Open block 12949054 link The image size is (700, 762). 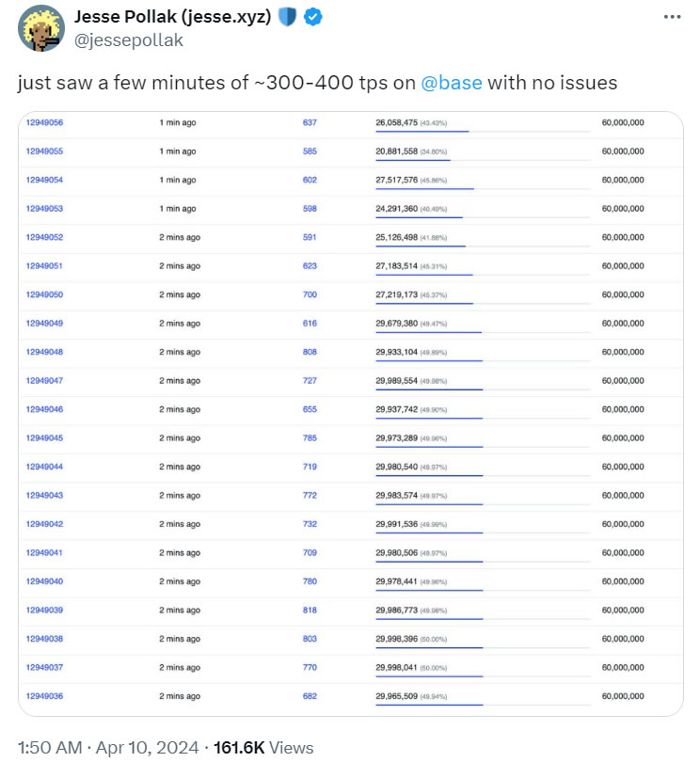44,180
